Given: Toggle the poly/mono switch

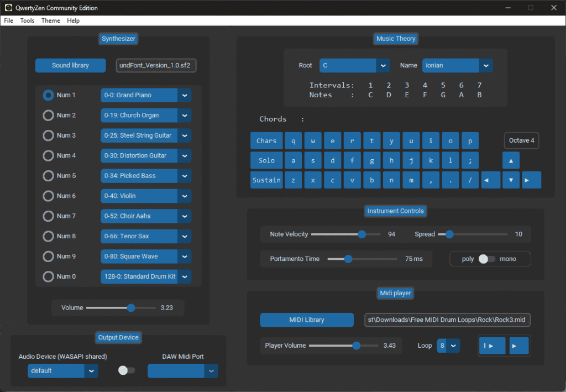Looking at the screenshot, I should pos(486,259).
